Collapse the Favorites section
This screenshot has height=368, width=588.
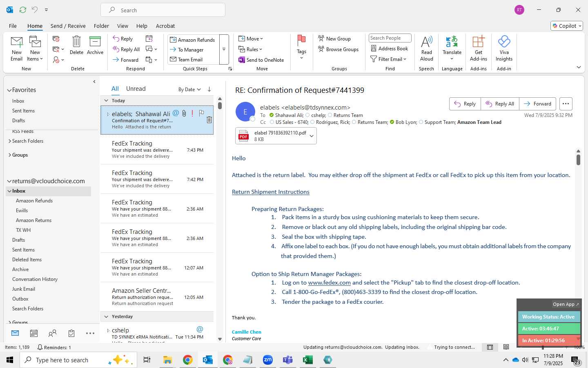pyautogui.click(x=9, y=90)
